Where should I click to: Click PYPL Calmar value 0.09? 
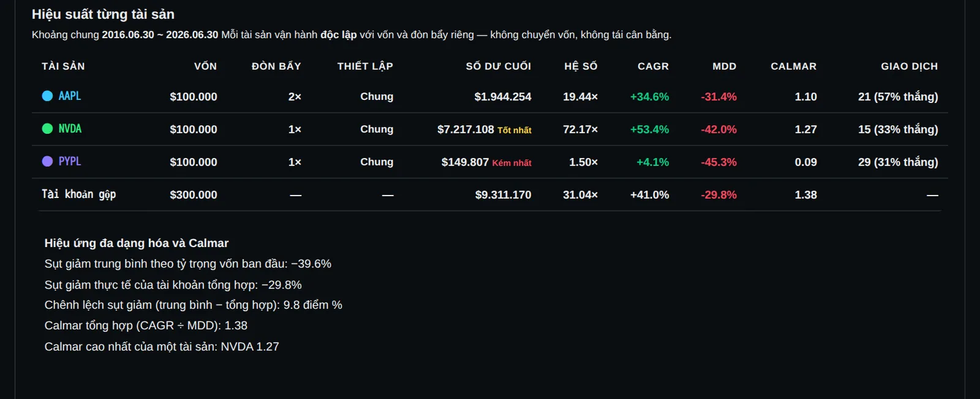click(806, 162)
